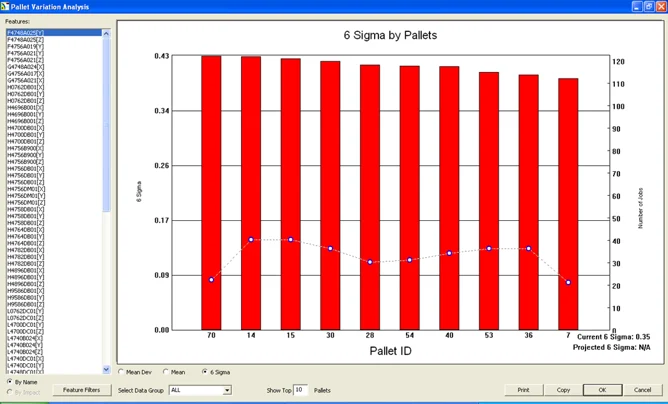668x404 pixels.
Task: Click the red bar for pallet 53
Action: coord(489,201)
